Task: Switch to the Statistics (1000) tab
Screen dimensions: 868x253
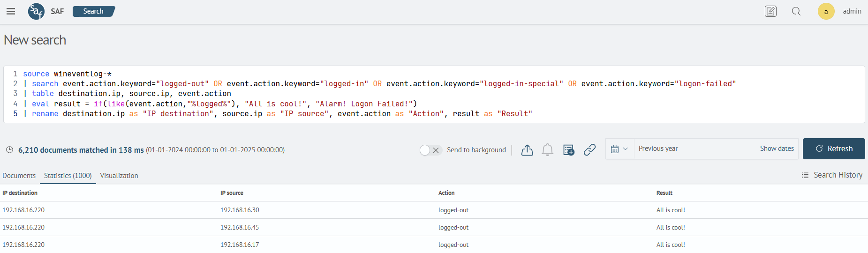Action: coord(68,176)
